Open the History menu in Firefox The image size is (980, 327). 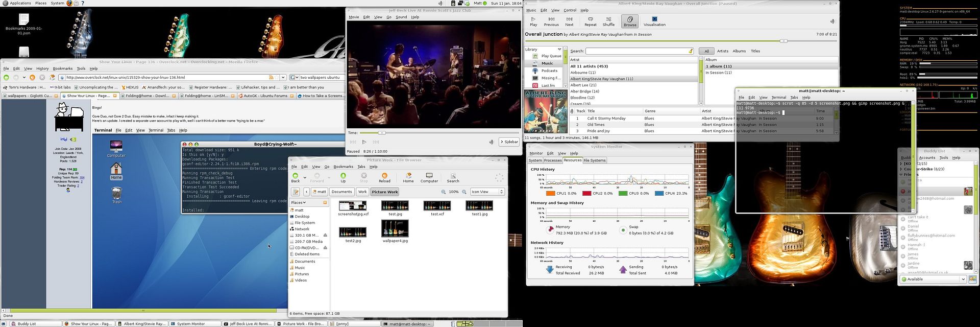(42, 68)
